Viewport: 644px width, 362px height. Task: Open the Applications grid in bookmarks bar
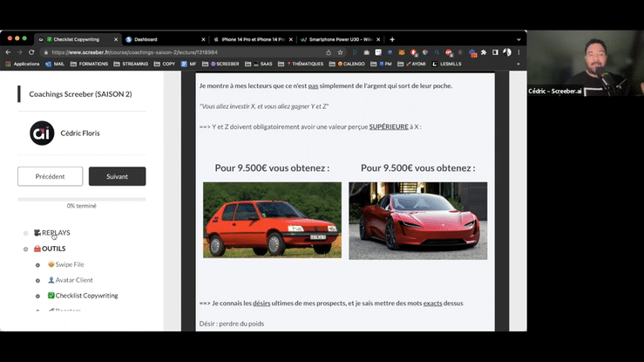click(x=23, y=64)
